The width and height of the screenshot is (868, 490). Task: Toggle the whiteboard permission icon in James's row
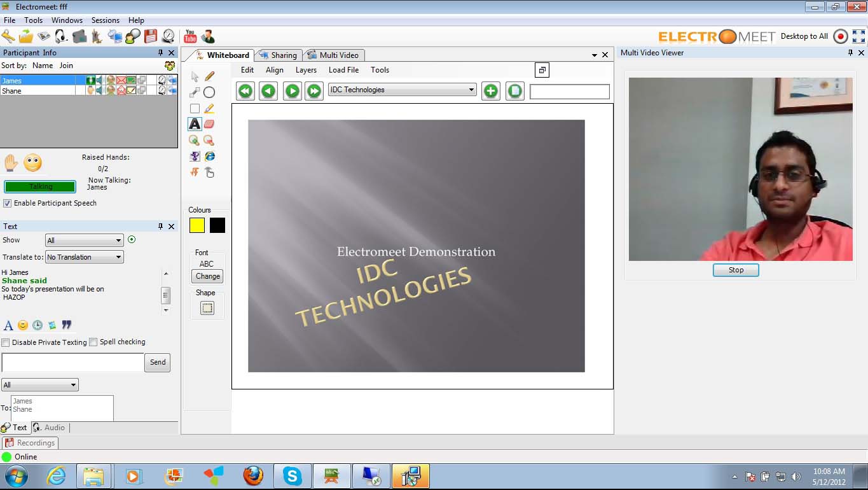pos(131,81)
